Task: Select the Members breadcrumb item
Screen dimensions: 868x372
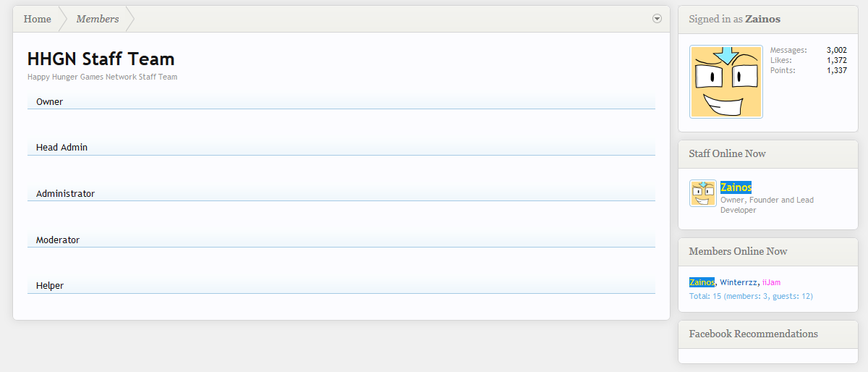Action: tap(98, 19)
